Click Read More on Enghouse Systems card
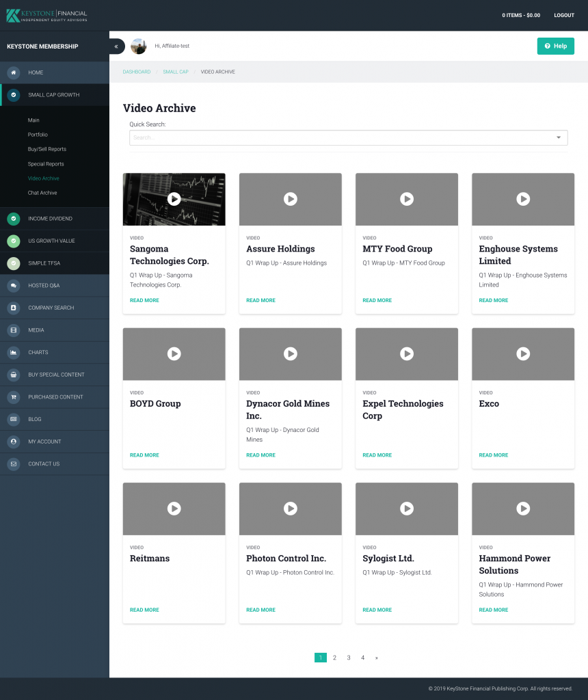 (494, 301)
